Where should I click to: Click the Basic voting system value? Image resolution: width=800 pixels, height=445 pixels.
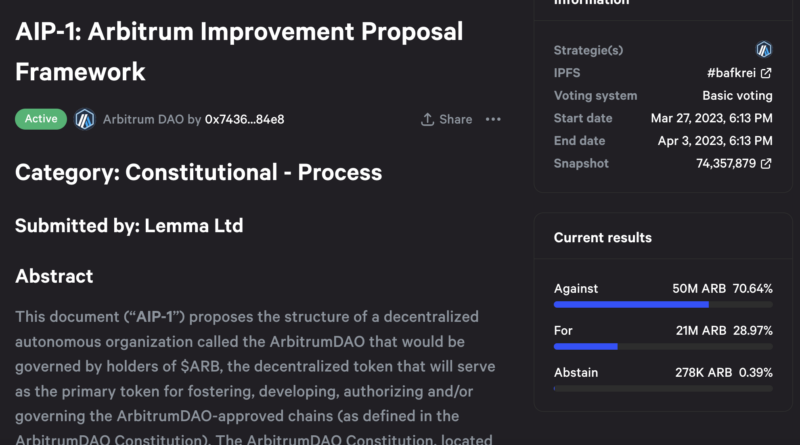pos(734,96)
